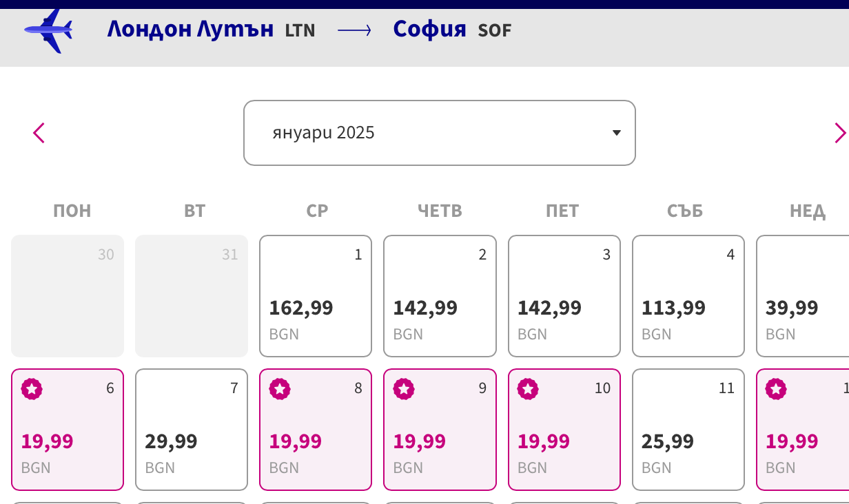Pick January 4 fare 113,99 BGN
This screenshot has height=504, width=849.
point(688,296)
